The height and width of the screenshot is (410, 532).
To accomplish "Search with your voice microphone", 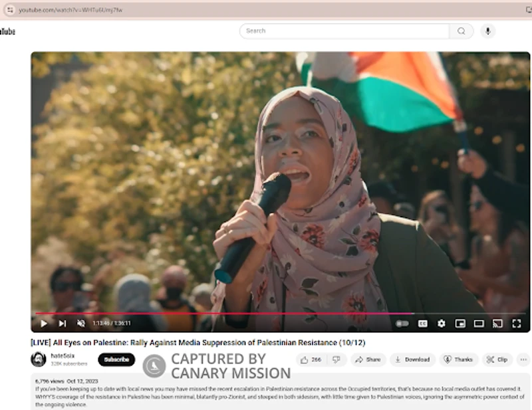I will [488, 31].
